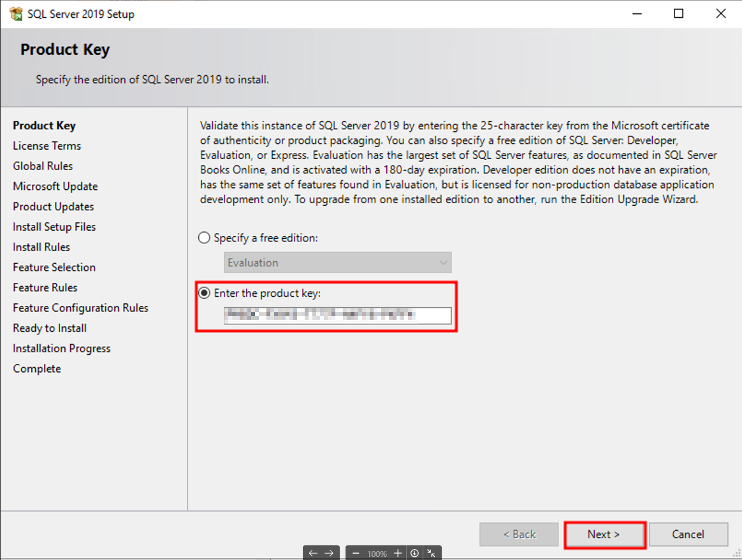Viewport: 742px width, 560px height.
Task: Zoom out with the minus icon
Action: pos(356,553)
